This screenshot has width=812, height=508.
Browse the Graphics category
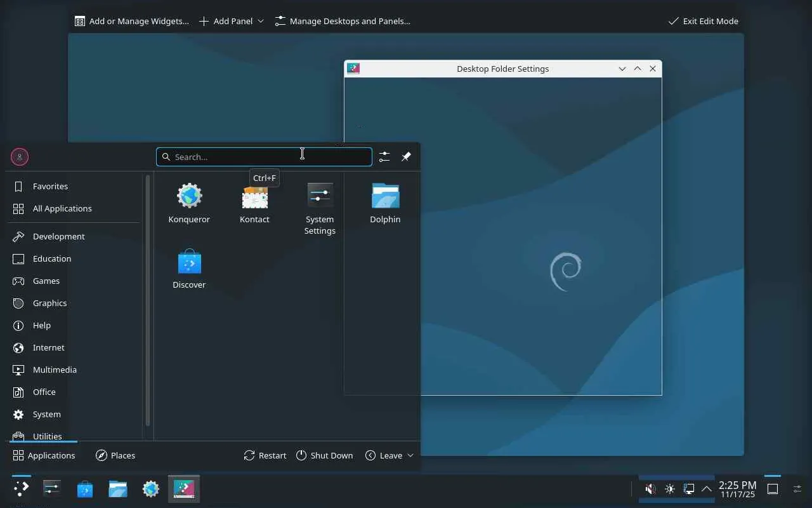click(75, 303)
